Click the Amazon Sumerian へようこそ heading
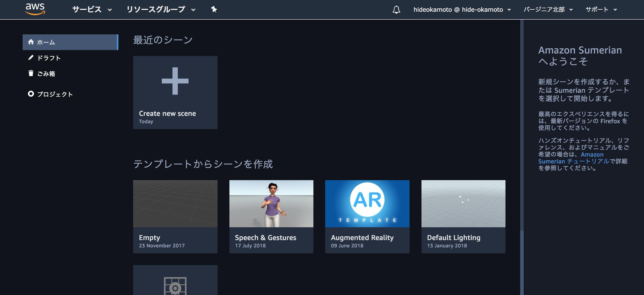 (580, 55)
